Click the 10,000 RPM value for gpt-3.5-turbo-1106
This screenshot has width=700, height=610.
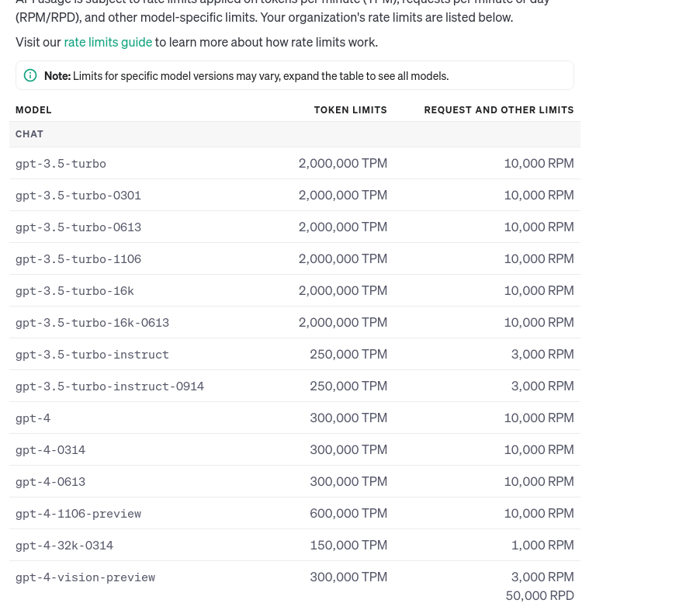point(539,259)
